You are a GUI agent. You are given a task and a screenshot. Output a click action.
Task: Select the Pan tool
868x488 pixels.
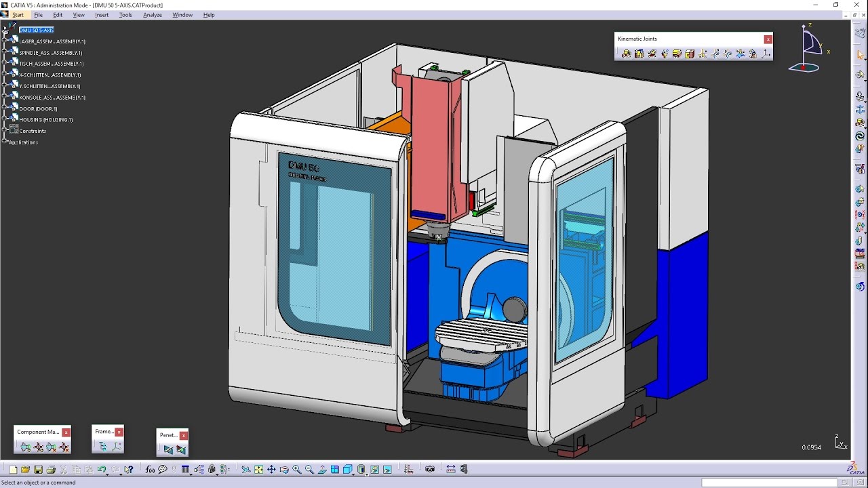(x=271, y=468)
